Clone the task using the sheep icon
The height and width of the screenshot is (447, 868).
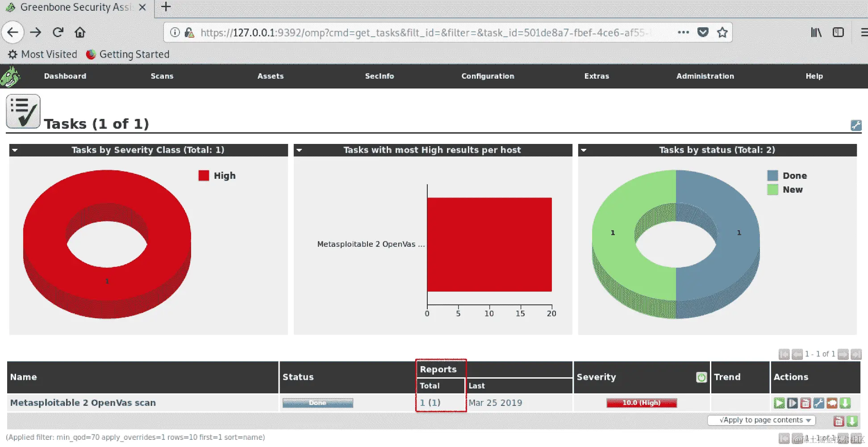832,403
